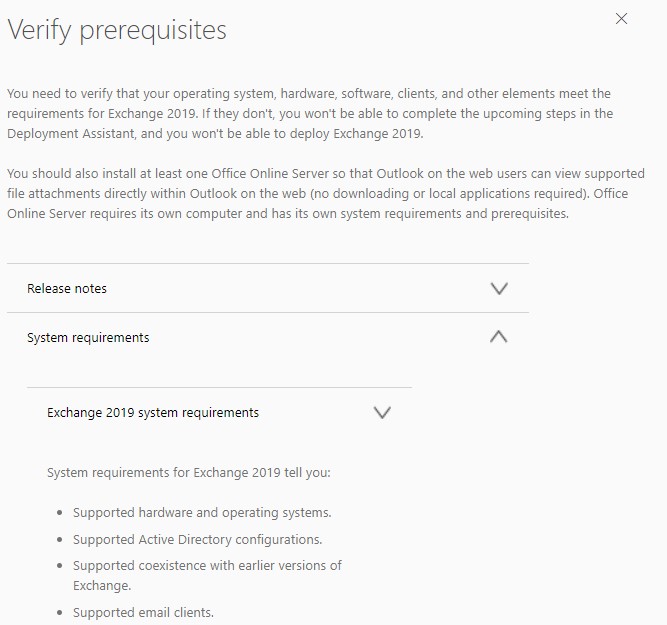Click the Supported coexistence with earlier versions line
Image resolution: width=667 pixels, height=625 pixels.
pos(207,565)
